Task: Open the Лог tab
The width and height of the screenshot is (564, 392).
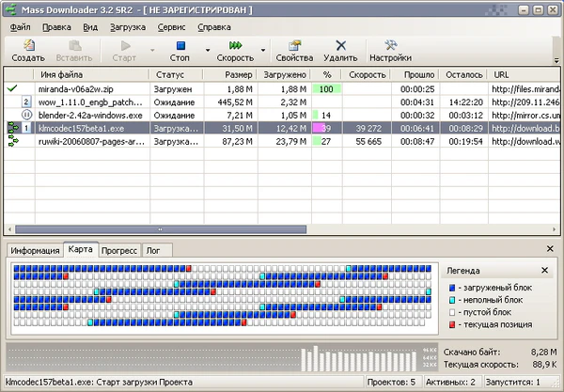Action: pos(153,250)
